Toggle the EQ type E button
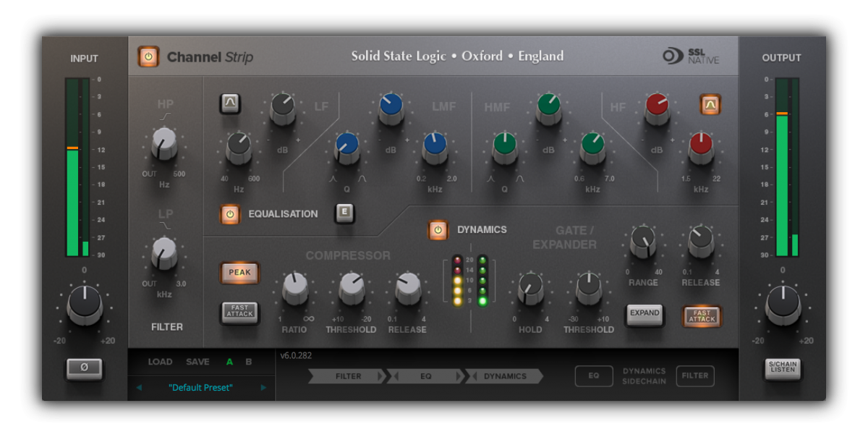 [x=344, y=213]
